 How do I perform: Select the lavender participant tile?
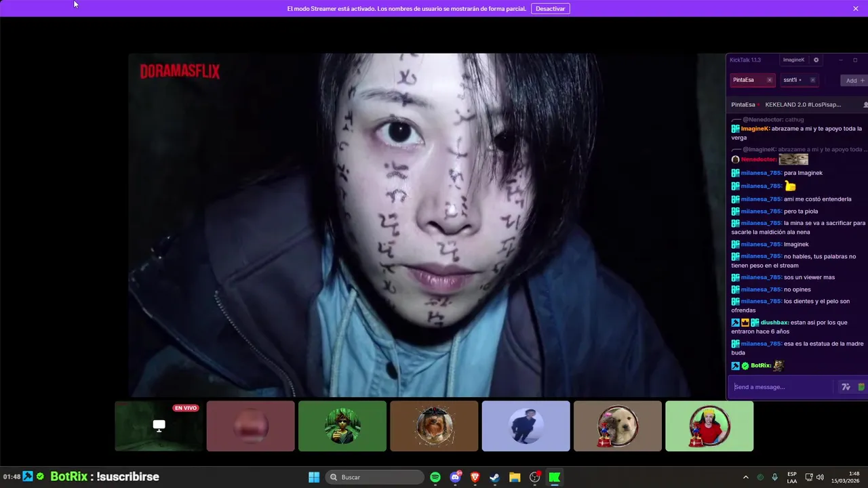click(x=526, y=426)
